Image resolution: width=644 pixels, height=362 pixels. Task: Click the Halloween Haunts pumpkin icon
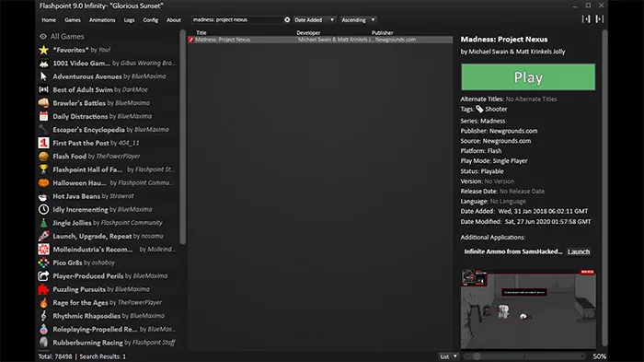point(43,182)
